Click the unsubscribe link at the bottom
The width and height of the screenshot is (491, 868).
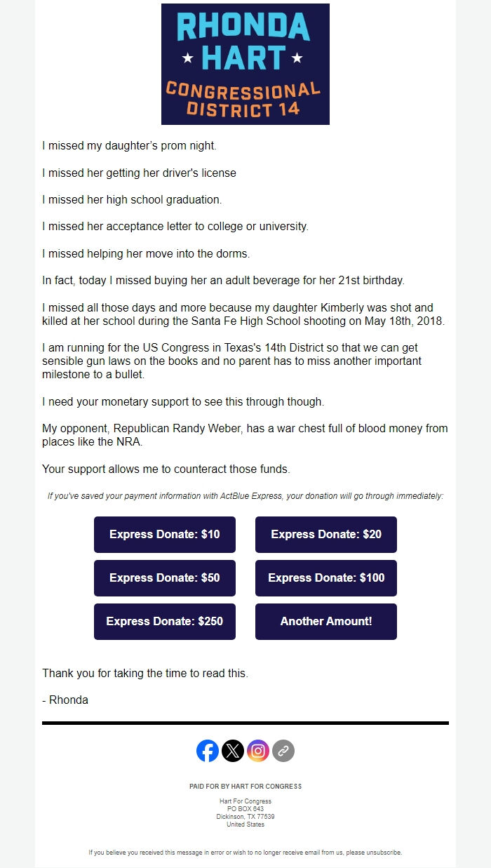pyautogui.click(x=384, y=852)
